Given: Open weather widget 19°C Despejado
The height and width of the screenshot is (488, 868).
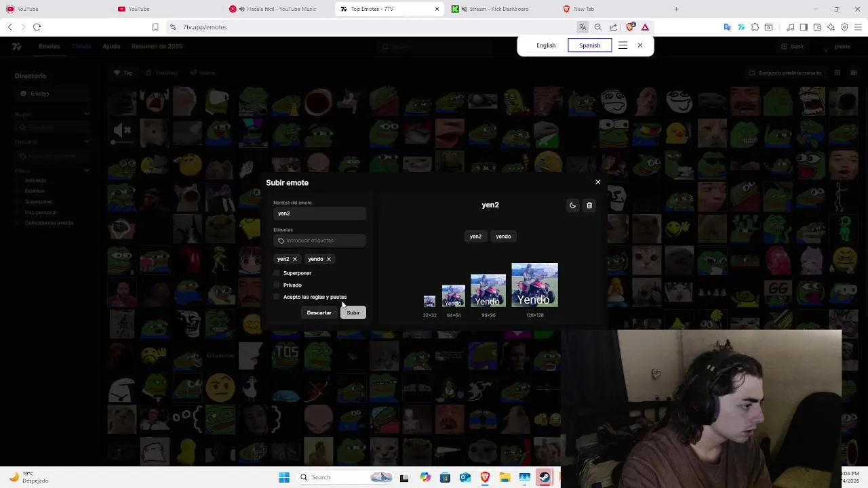Looking at the screenshot, I should pos(27,477).
